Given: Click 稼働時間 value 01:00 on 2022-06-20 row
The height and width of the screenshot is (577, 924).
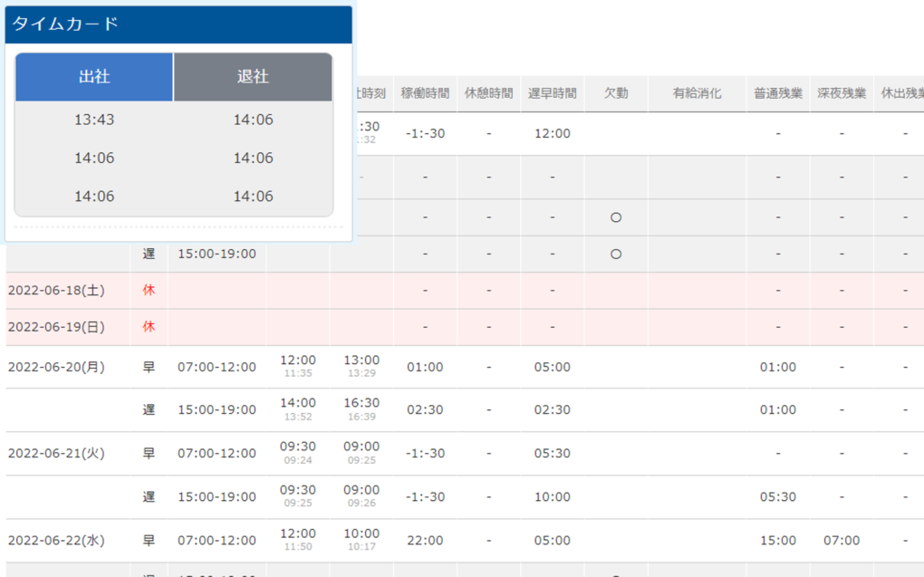Looking at the screenshot, I should 425,367.
